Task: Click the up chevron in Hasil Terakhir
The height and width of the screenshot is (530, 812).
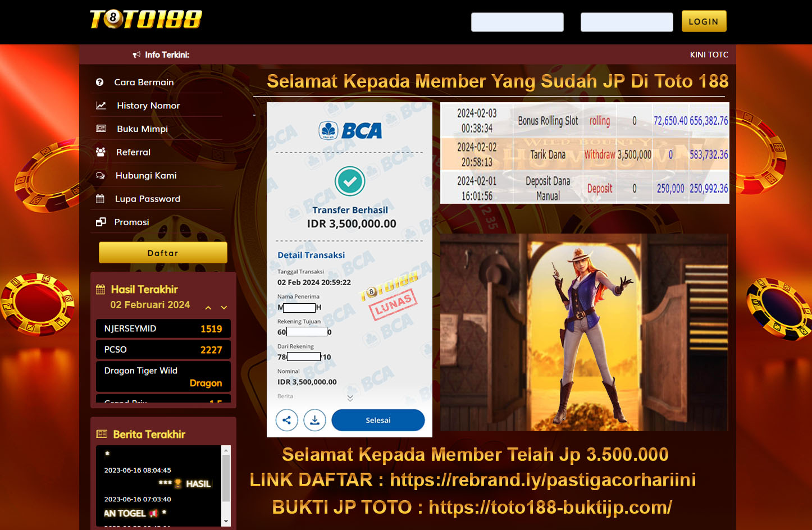Action: (208, 308)
